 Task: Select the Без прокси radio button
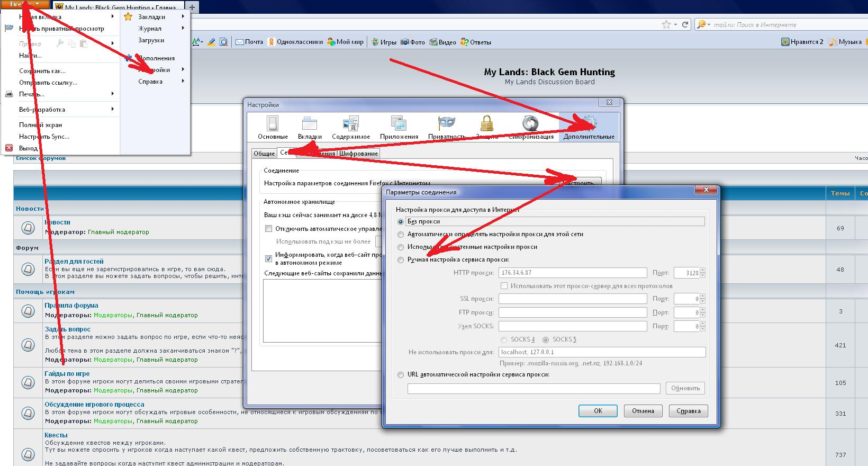[401, 221]
